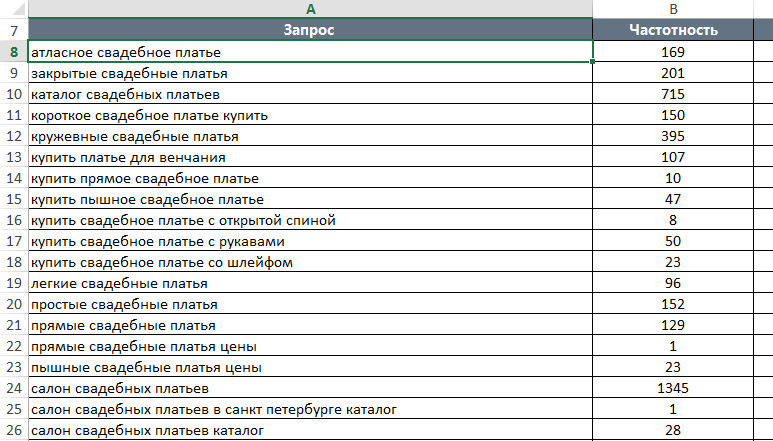The width and height of the screenshot is (773, 441).
Task: Select cell салон свадебных платьев каталог
Action: coord(310,430)
